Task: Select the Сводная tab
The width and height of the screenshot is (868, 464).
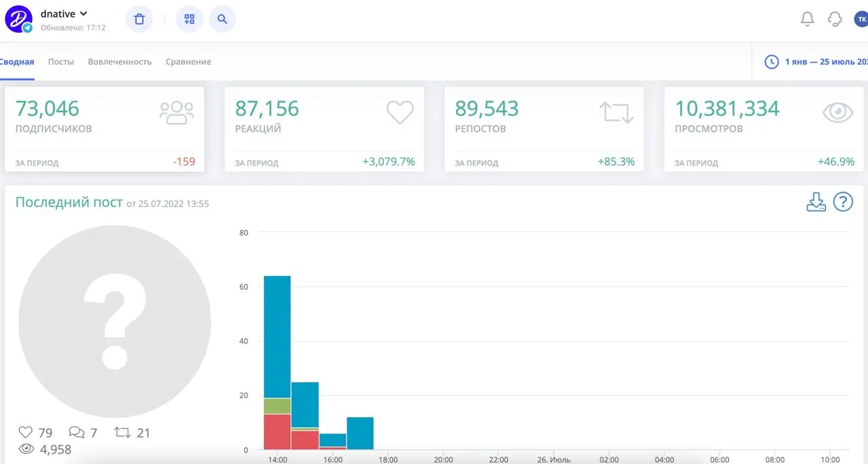Action: tap(17, 62)
